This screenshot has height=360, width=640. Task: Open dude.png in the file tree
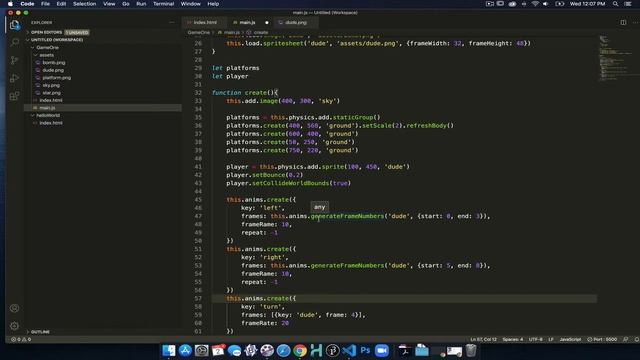click(53, 70)
